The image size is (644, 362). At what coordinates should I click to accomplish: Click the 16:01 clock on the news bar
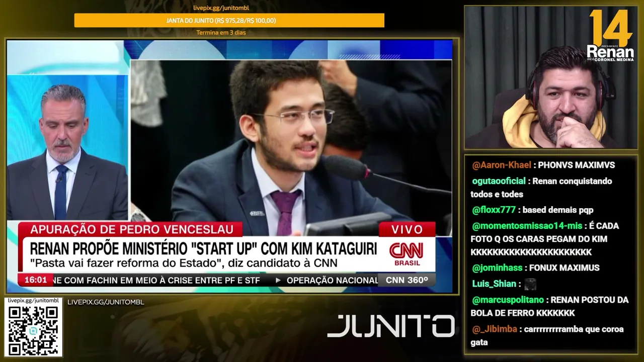tap(35, 280)
